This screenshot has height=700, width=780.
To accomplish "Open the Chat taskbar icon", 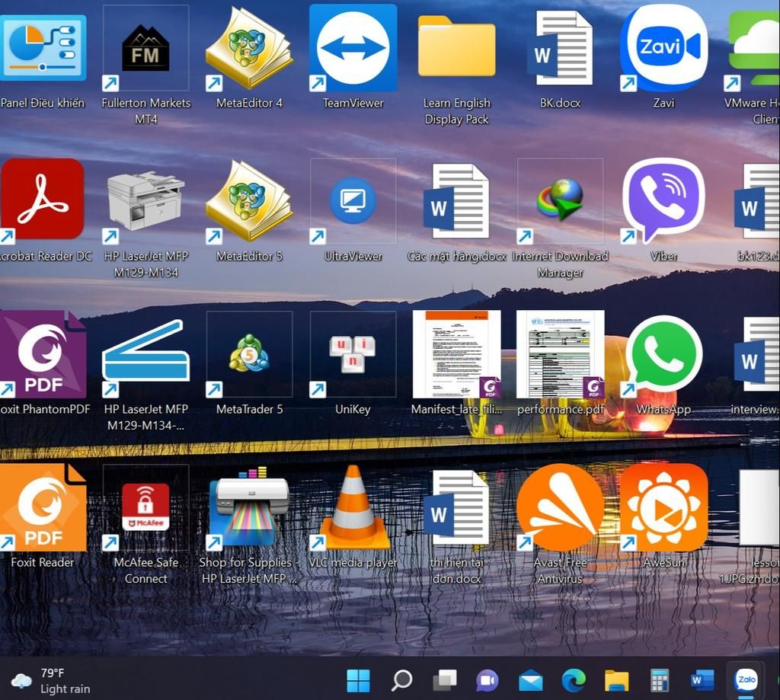I will pyautogui.click(x=487, y=681).
